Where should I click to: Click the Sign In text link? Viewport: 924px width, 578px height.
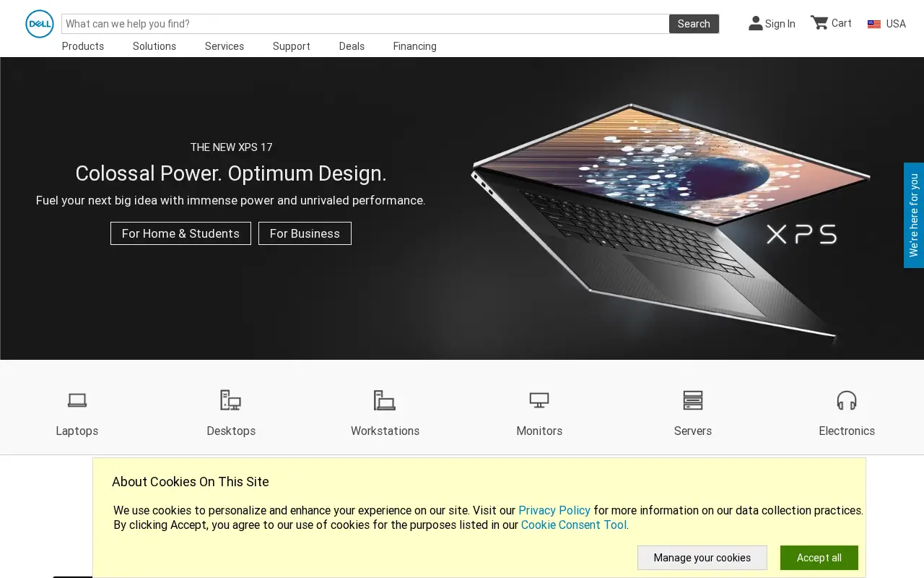780,24
